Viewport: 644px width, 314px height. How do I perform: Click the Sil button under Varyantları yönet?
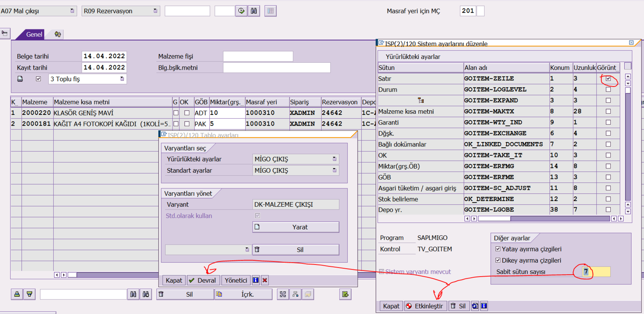[x=296, y=250]
